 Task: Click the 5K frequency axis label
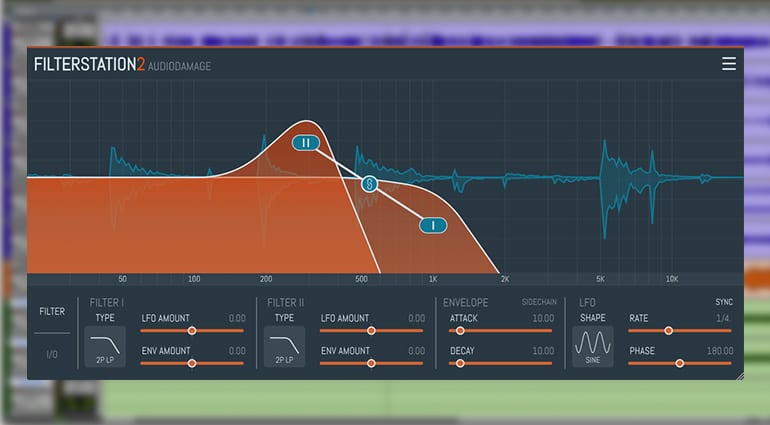point(600,279)
